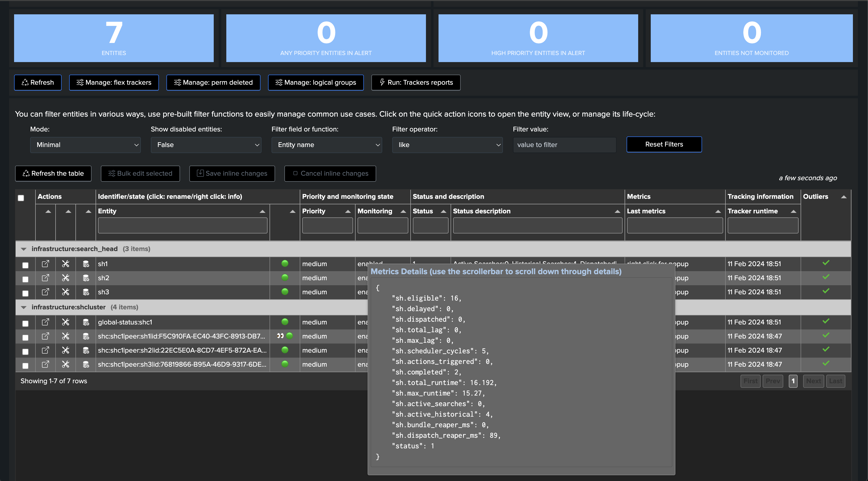Click the Reset Filters button

point(664,145)
